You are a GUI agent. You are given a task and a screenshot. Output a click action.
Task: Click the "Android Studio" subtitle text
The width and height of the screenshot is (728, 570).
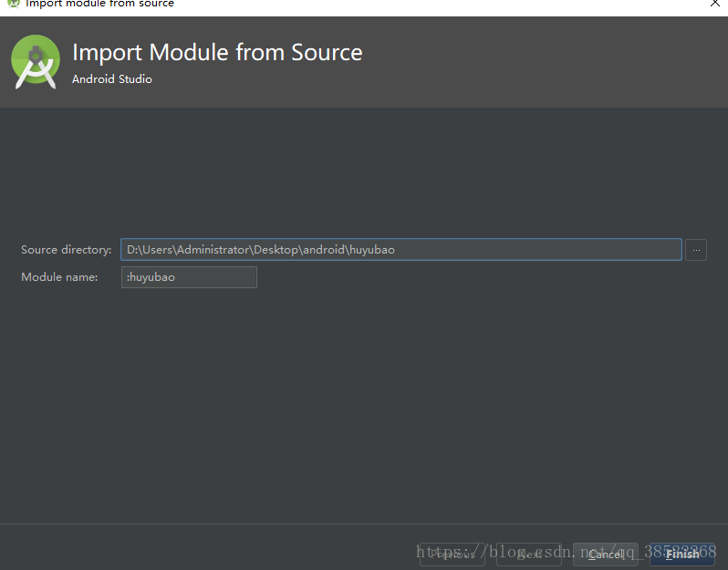tap(112, 79)
